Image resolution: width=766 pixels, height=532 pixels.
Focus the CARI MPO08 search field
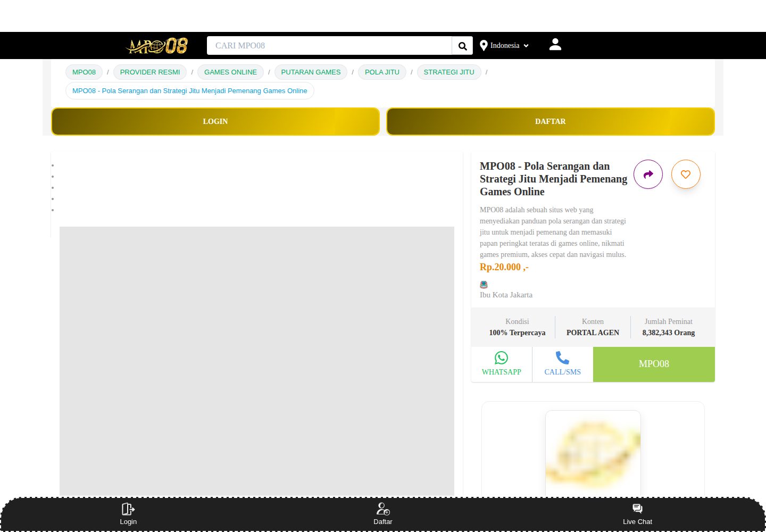pos(329,46)
